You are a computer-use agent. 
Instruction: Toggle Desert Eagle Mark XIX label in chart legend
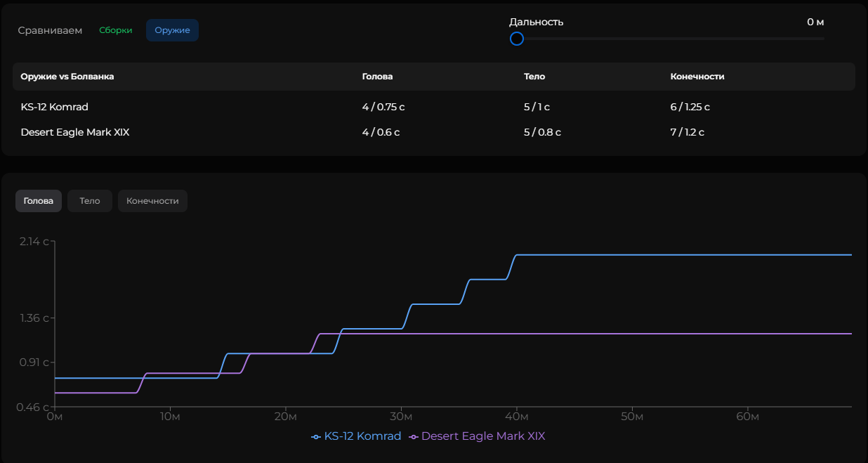pos(482,436)
